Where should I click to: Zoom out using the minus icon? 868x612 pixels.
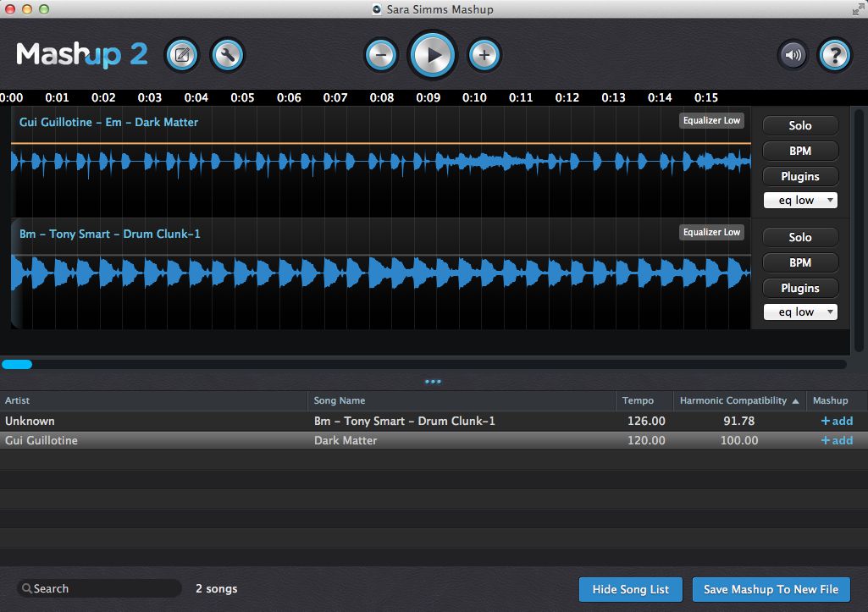click(x=381, y=54)
